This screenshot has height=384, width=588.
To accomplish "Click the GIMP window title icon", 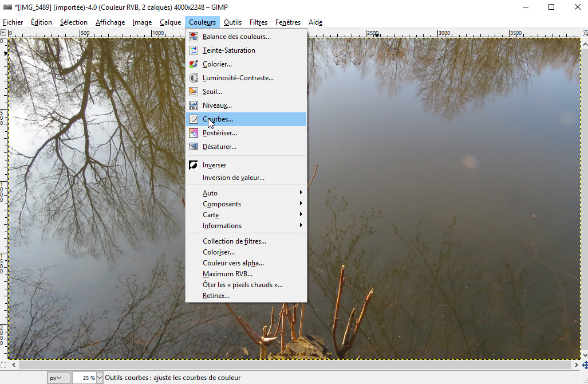I will (7, 7).
